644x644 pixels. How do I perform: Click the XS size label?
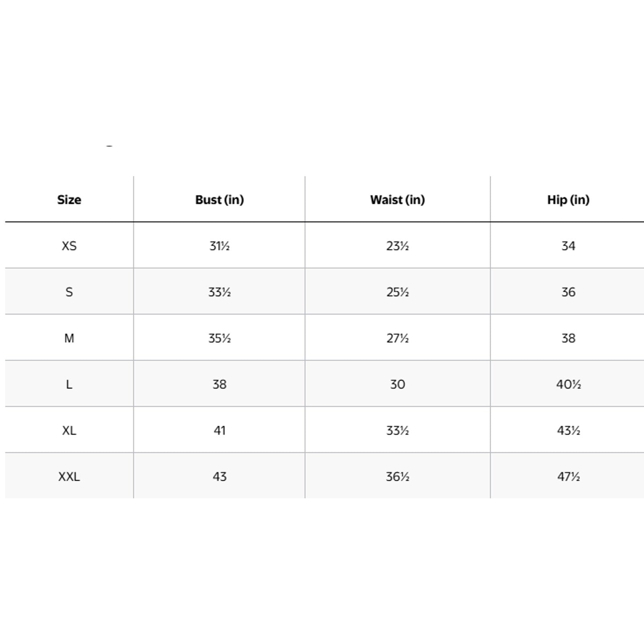[x=69, y=246]
